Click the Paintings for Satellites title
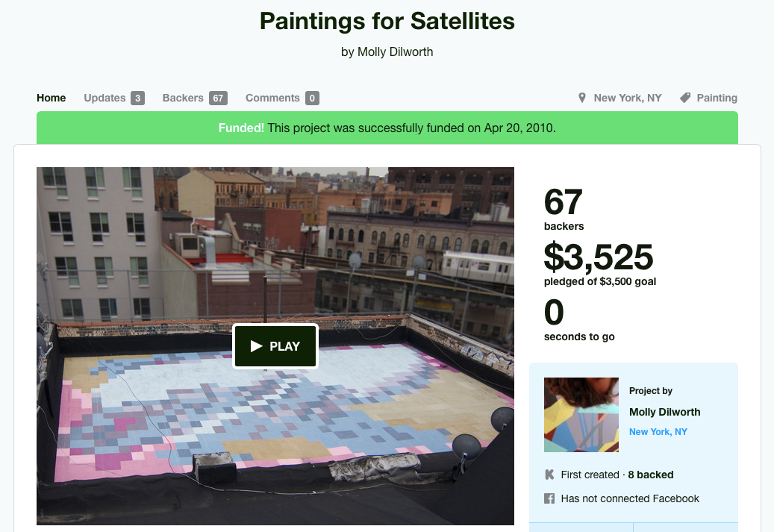Viewport: 774px width, 532px height. (x=387, y=21)
